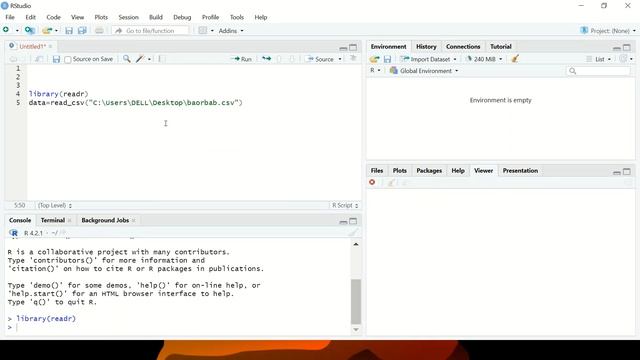Click the Code Tools wand icon

(x=140, y=59)
